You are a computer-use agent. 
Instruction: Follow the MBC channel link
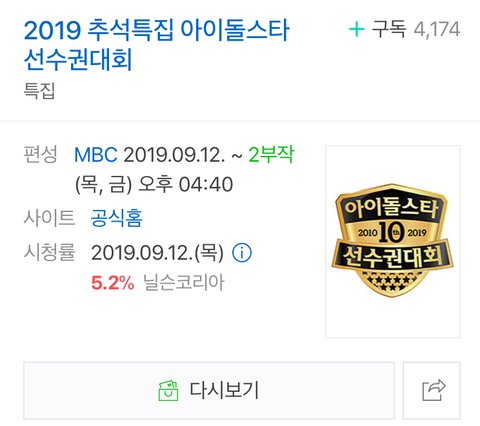[96, 155]
